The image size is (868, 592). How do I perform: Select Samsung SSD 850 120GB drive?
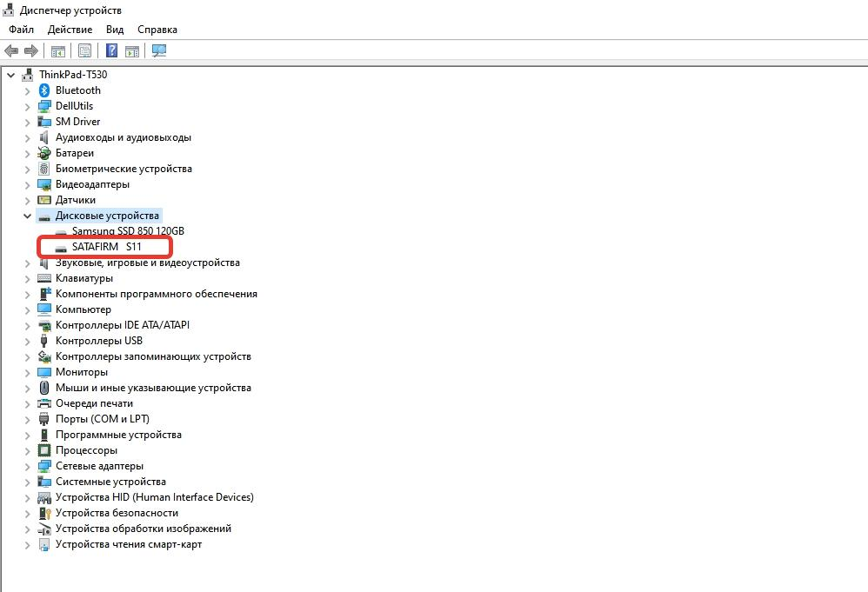(128, 230)
